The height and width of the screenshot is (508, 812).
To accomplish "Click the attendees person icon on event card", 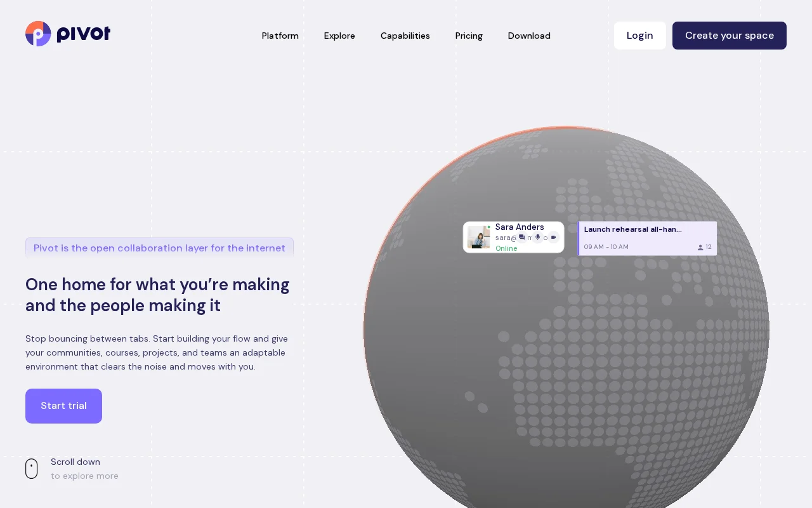I will (x=700, y=247).
